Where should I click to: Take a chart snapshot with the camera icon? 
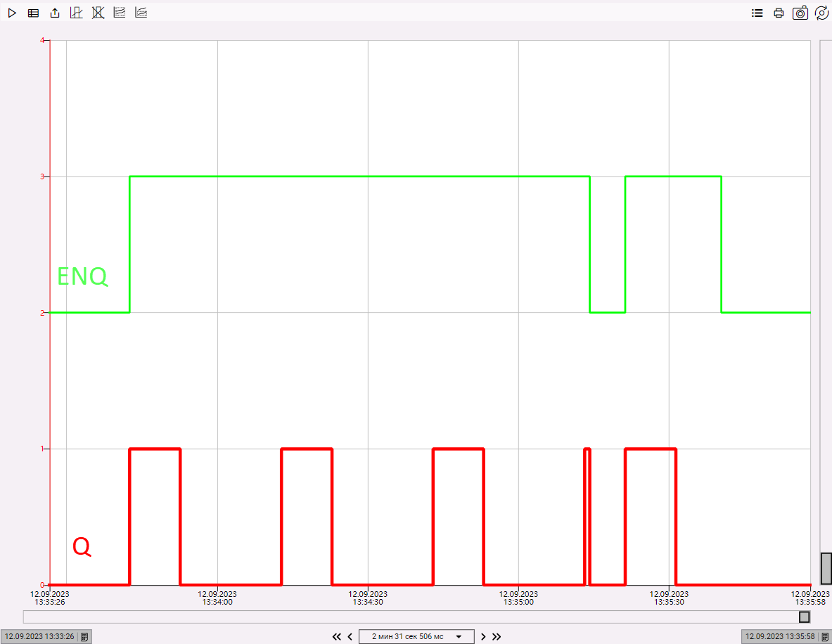click(800, 13)
